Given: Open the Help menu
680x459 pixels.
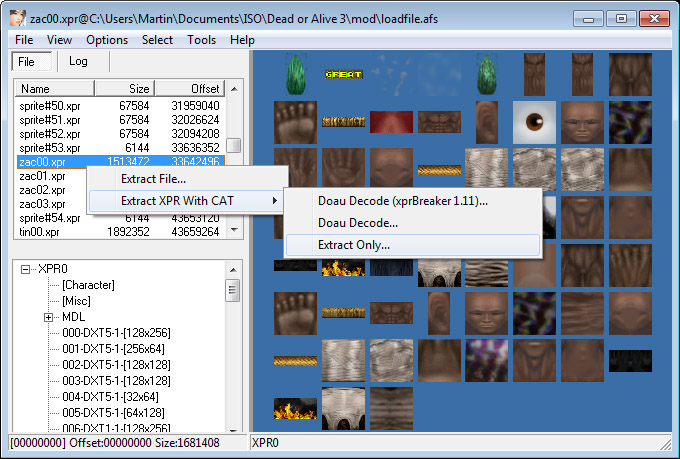Looking at the screenshot, I should pyautogui.click(x=242, y=40).
